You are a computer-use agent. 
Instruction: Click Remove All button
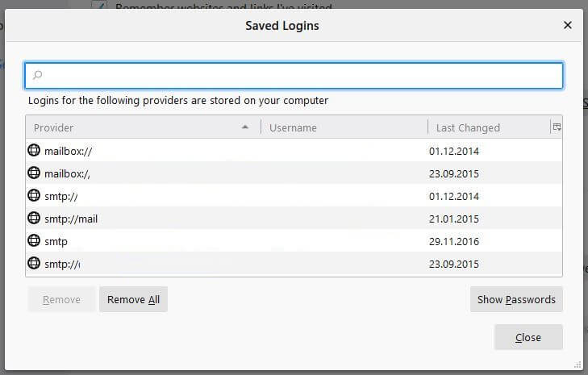click(x=134, y=299)
